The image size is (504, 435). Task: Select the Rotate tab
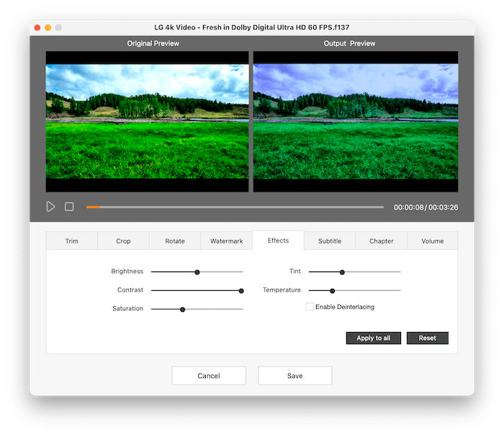point(175,241)
